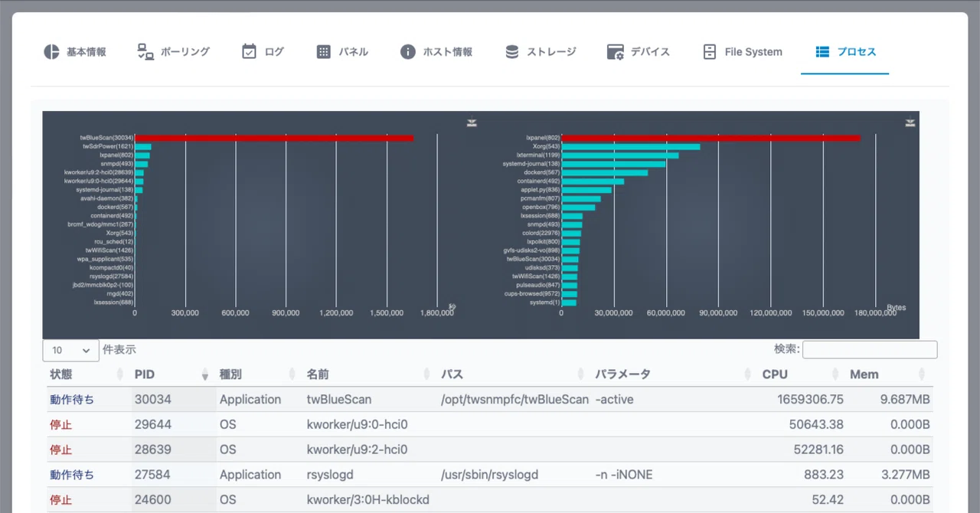Click the /opt/twsnmpfc/twBlueScan path cell
The width and height of the screenshot is (980, 513).
pyautogui.click(x=515, y=400)
